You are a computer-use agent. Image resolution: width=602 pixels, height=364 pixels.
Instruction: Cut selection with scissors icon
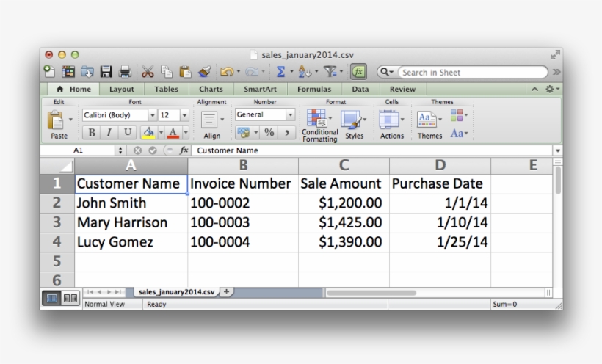click(148, 72)
